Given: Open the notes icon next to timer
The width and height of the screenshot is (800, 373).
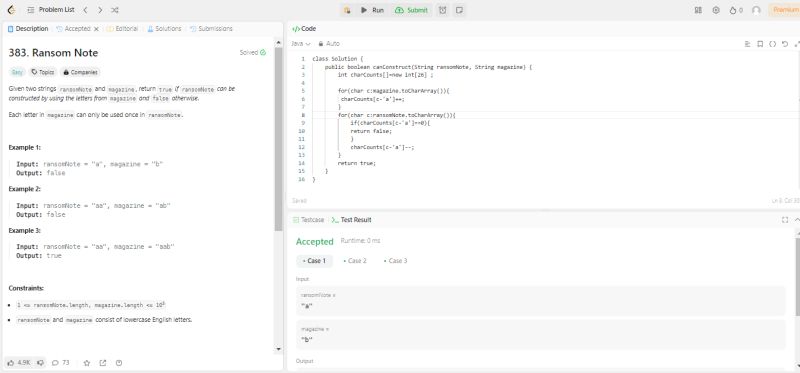Looking at the screenshot, I should [x=459, y=10].
